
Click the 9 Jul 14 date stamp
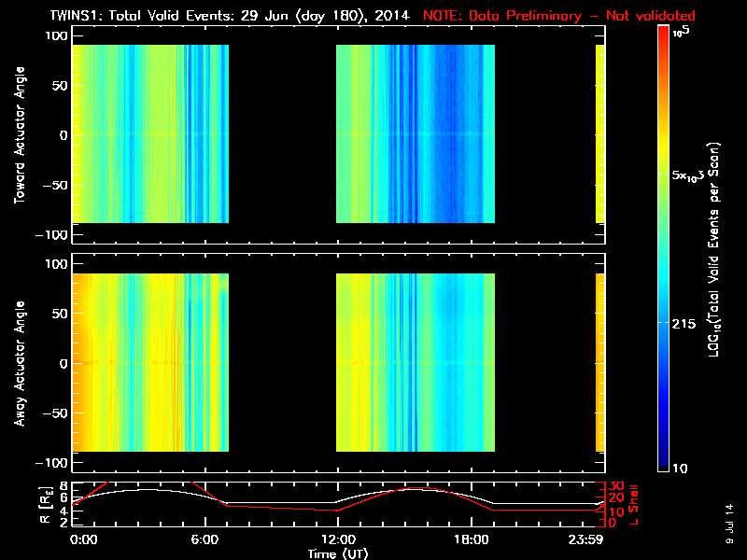pos(729,524)
